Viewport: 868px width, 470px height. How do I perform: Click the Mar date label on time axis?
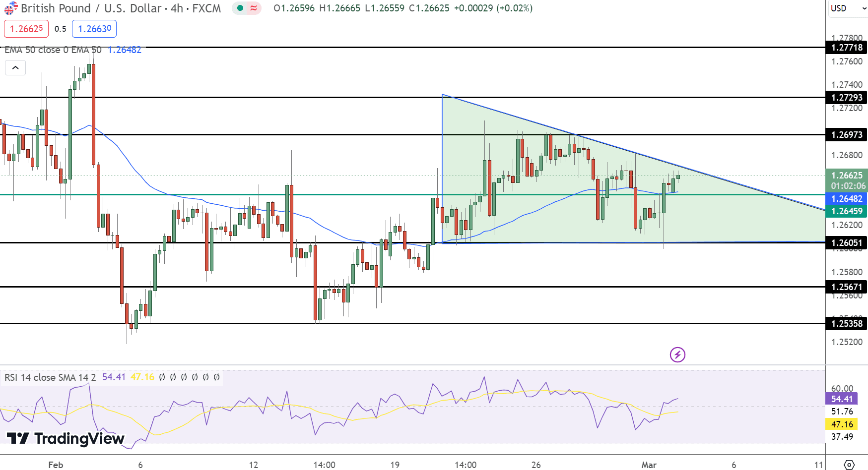click(x=649, y=465)
